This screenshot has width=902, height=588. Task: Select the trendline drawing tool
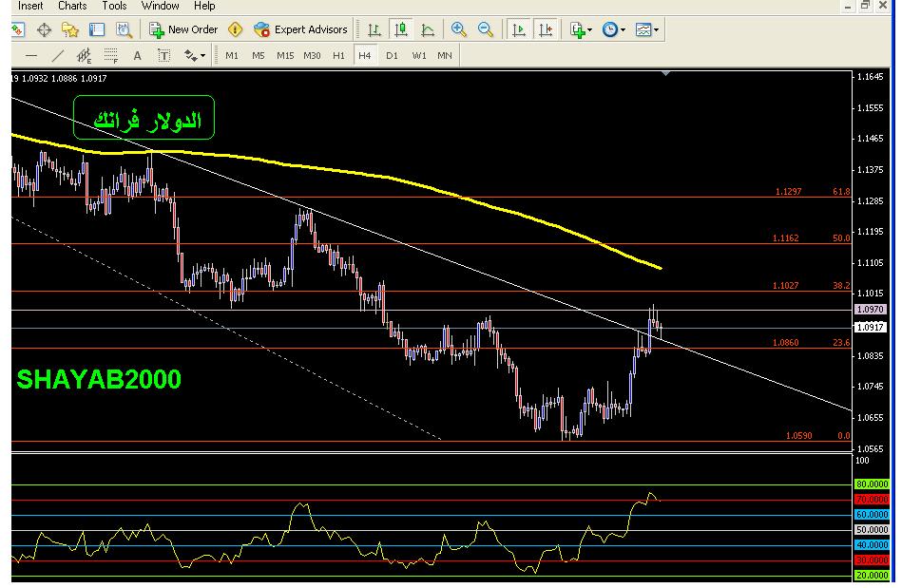coord(58,56)
